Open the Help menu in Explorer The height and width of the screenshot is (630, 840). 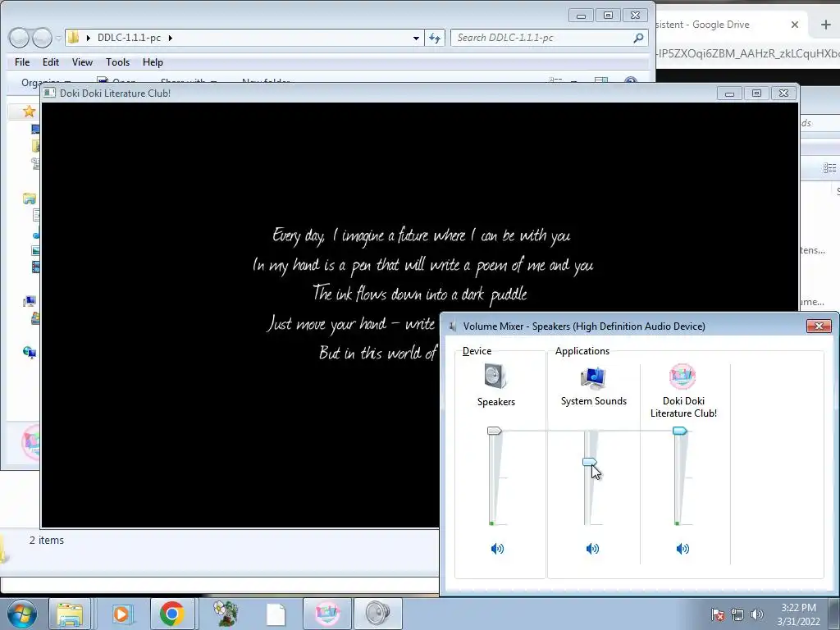[153, 62]
